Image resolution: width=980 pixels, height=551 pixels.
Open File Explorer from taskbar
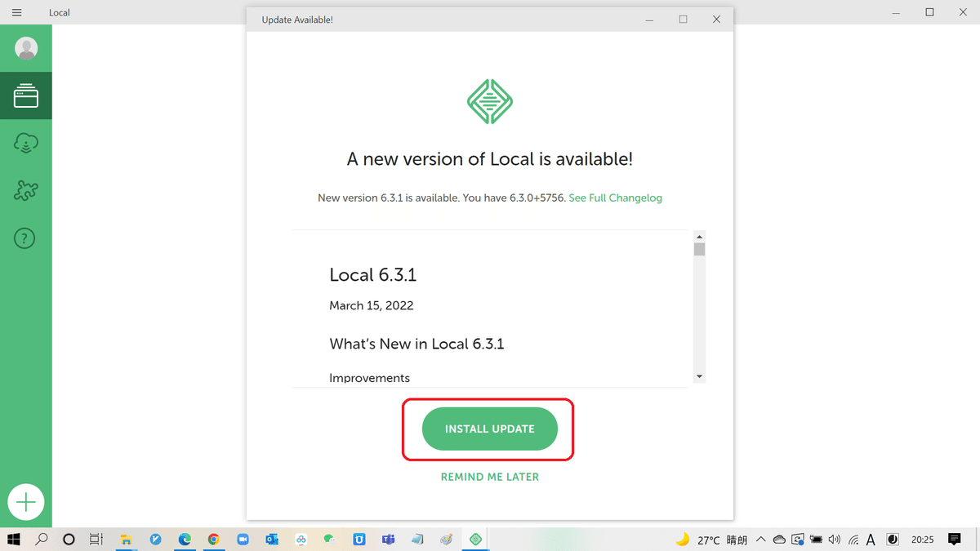point(127,540)
